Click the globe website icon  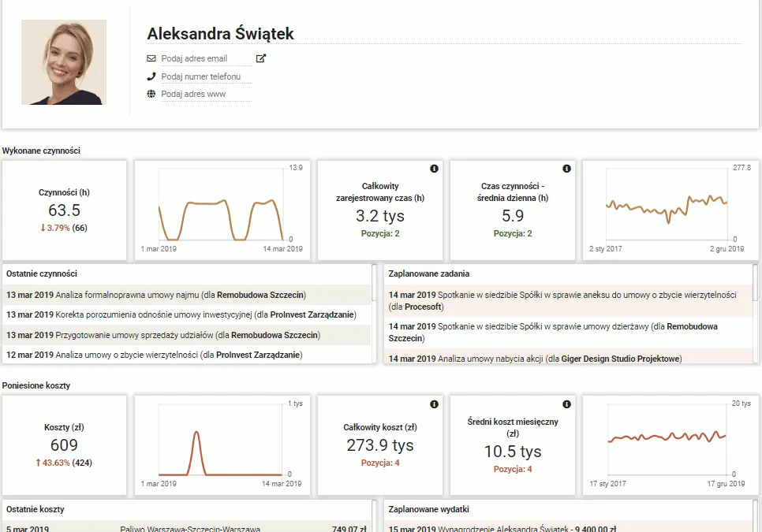coord(151,94)
